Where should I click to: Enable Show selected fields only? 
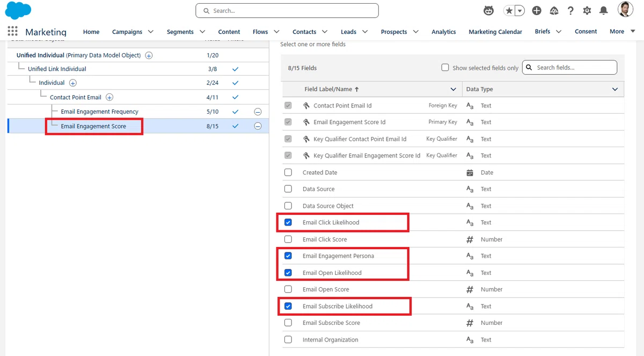tap(445, 68)
